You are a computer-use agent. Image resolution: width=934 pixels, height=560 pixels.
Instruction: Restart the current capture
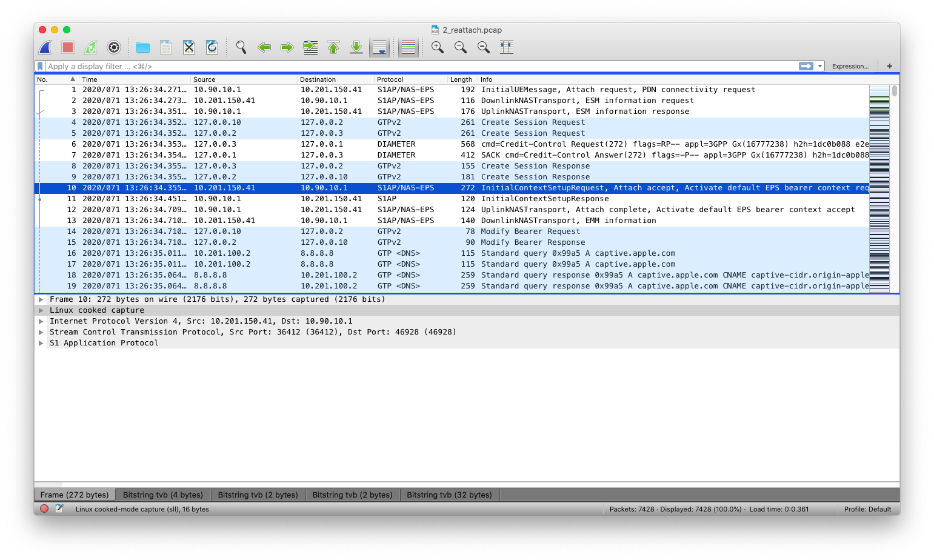[x=90, y=47]
